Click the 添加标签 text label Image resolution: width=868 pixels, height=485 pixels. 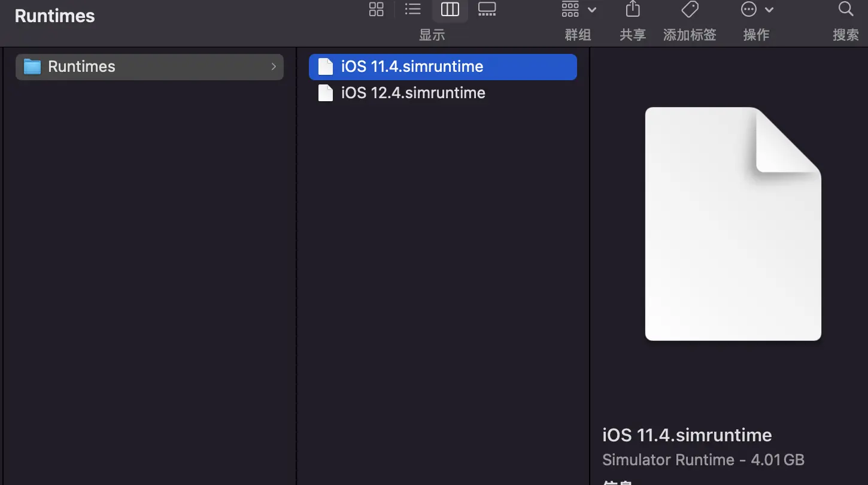tap(690, 35)
